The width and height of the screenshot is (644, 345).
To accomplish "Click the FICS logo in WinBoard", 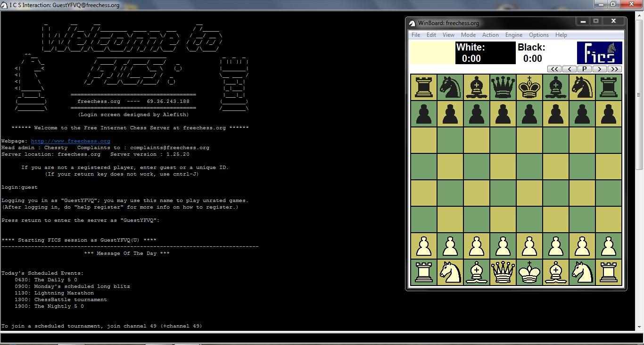I will coord(600,53).
